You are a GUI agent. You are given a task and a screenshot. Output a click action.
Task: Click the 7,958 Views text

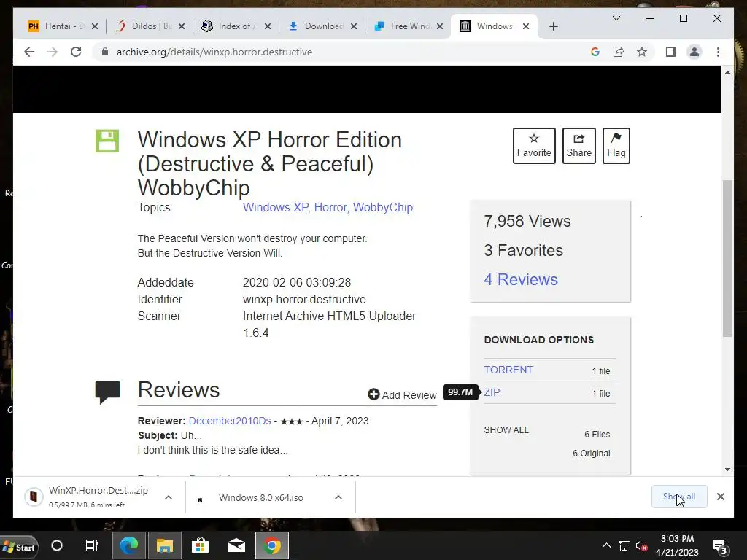point(527,222)
